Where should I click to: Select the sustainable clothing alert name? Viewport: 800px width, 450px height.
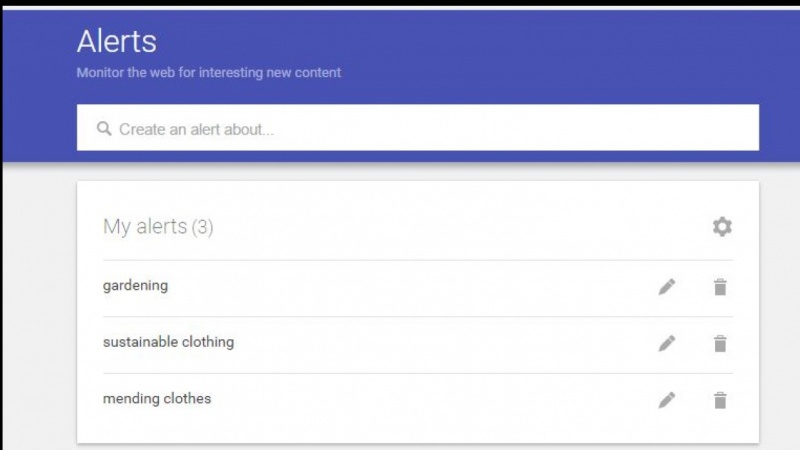tap(168, 342)
